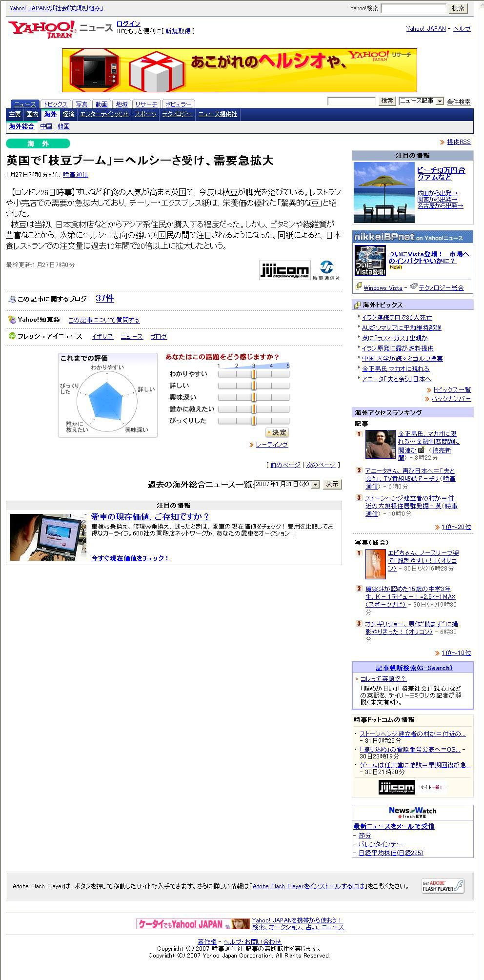Switch to the トピックス tab
The width and height of the screenshot is (484, 980).
pos(56,104)
